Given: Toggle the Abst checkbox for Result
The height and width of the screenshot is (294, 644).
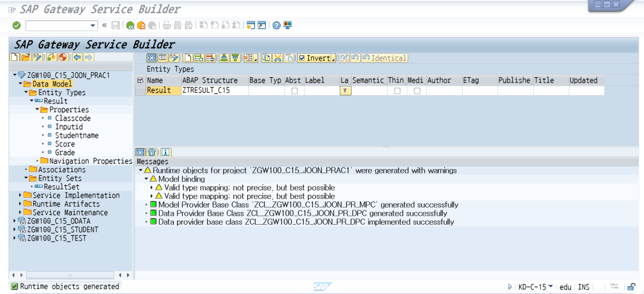Looking at the screenshot, I should pos(295,91).
